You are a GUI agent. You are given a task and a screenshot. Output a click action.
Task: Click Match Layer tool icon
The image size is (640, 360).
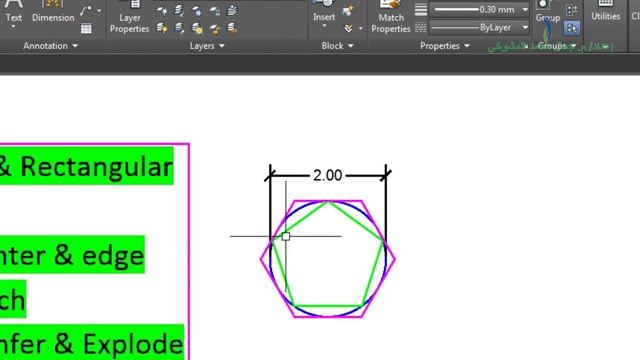[232, 28]
